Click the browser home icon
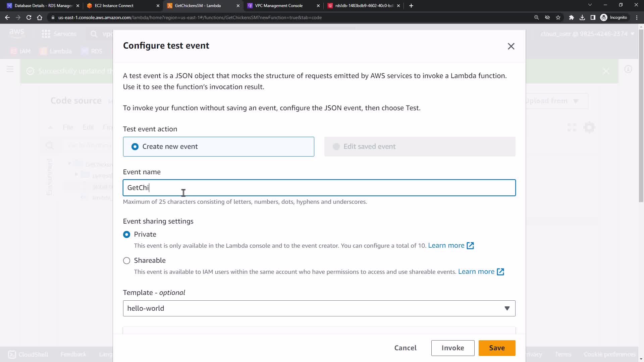The height and width of the screenshot is (362, 644). click(40, 17)
